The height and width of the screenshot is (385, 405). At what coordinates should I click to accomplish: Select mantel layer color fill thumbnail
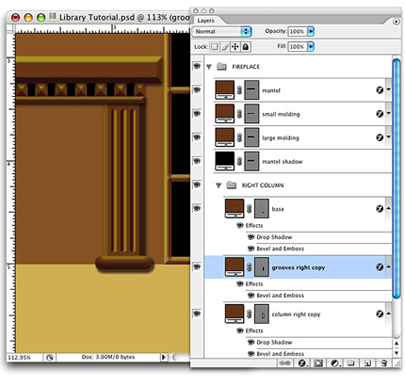click(x=225, y=90)
